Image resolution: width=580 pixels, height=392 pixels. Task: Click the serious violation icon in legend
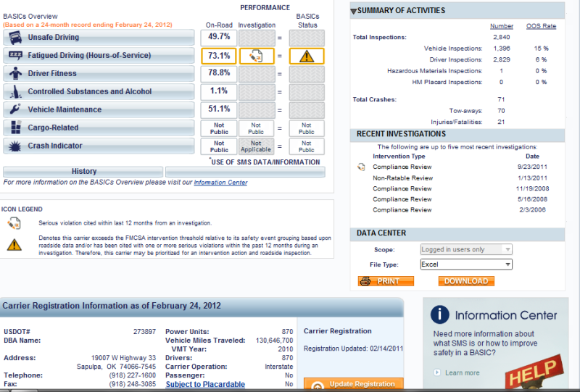[x=14, y=223]
